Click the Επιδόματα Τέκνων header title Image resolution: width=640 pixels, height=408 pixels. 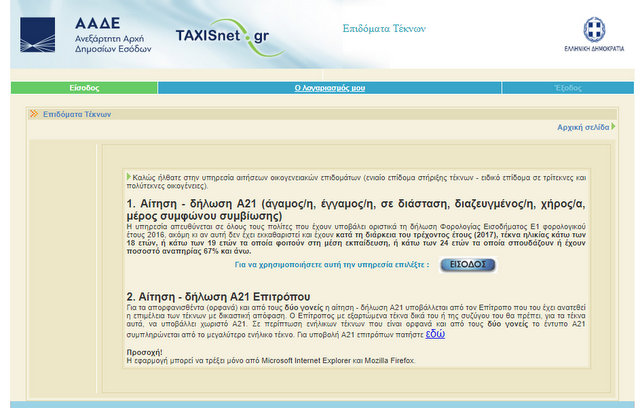tap(383, 28)
